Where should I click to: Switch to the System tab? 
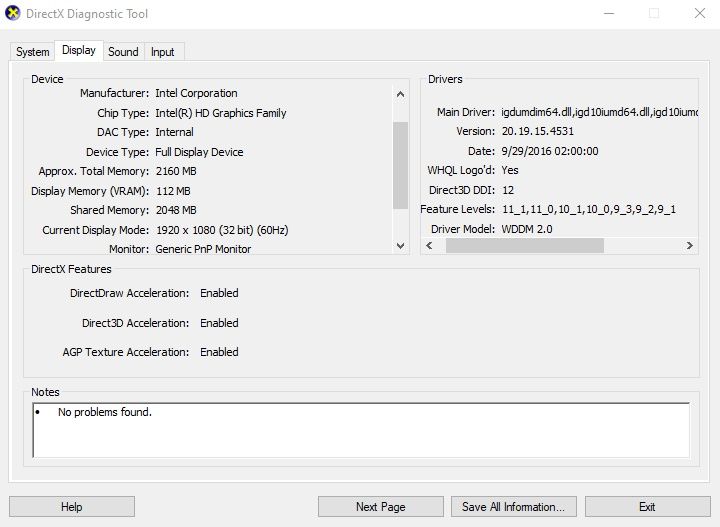pyautogui.click(x=33, y=52)
